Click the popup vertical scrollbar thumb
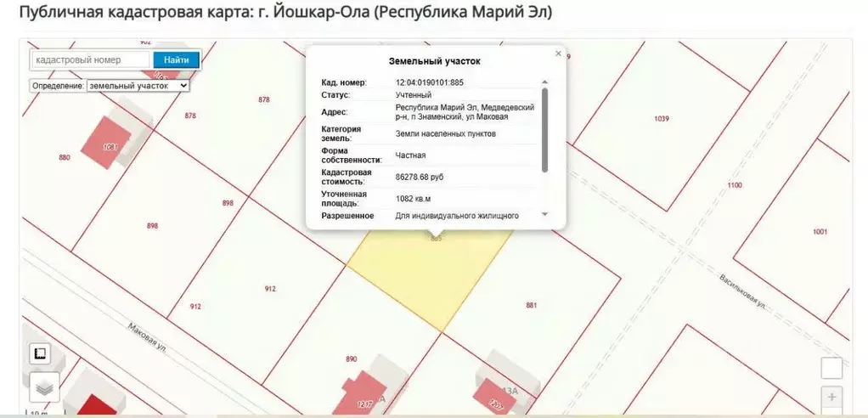This screenshot has height=418, width=868. [544, 129]
